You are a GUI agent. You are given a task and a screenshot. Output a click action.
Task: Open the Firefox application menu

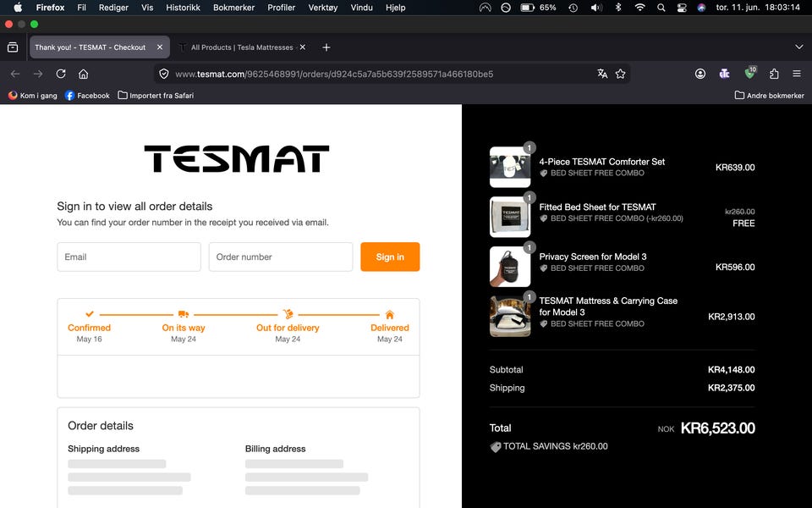tap(50, 8)
